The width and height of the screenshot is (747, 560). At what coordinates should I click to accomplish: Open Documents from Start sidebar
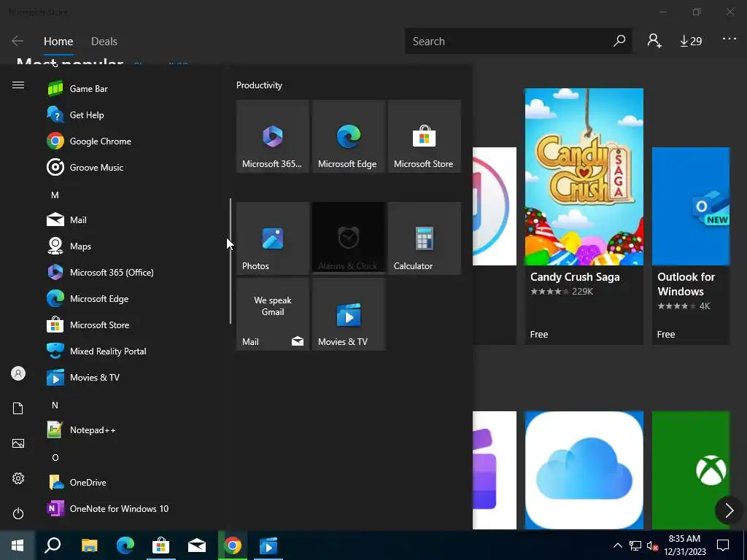tap(18, 408)
